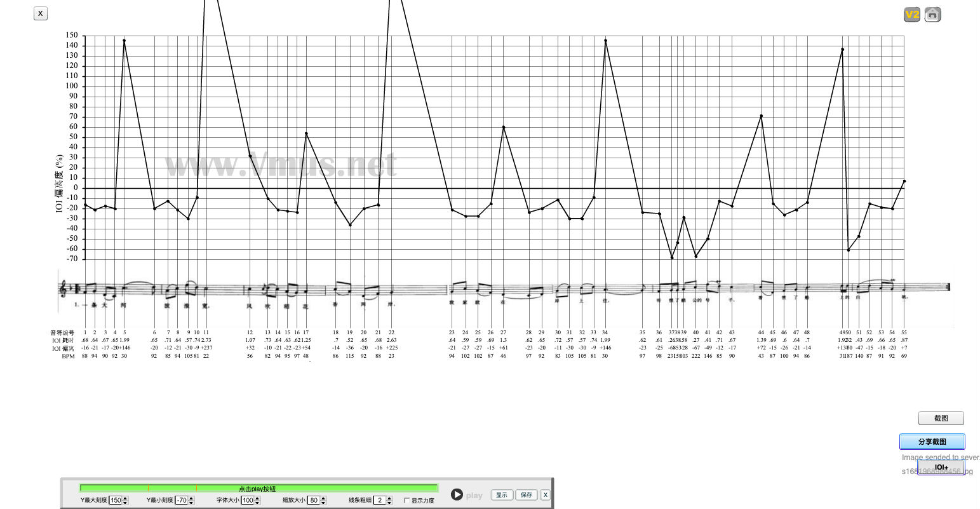Click the 保存 save button

527,495
